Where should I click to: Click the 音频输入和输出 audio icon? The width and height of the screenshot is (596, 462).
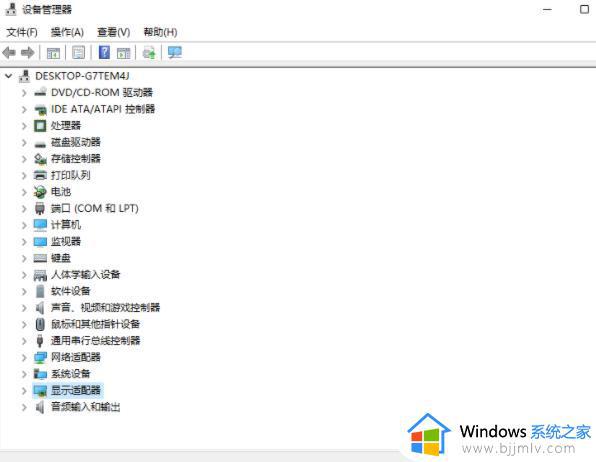tap(40, 407)
